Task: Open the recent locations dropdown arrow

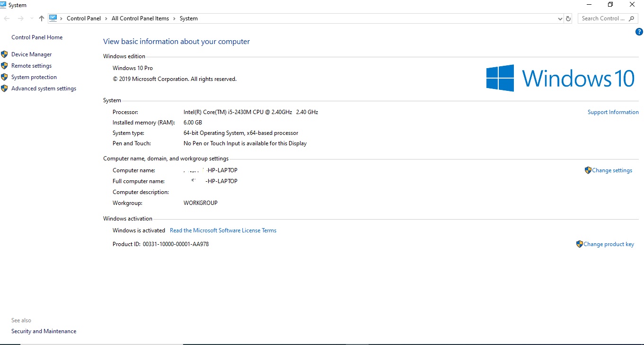Action: tap(32, 18)
